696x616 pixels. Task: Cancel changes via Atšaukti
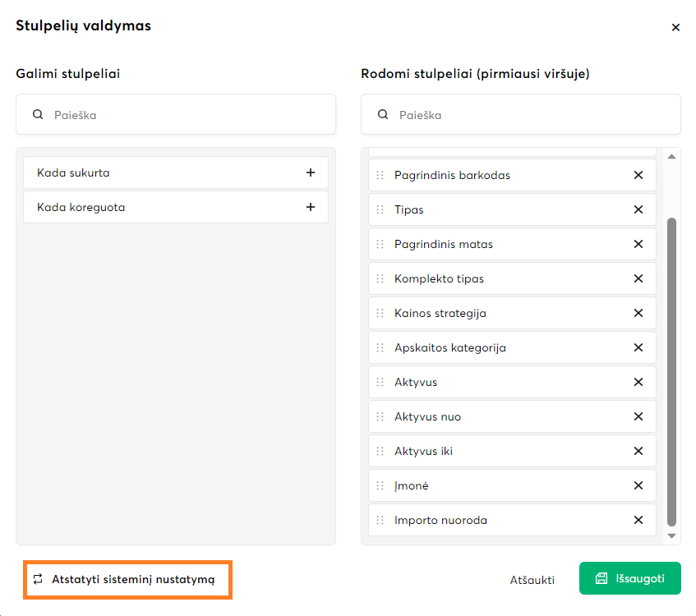532,579
